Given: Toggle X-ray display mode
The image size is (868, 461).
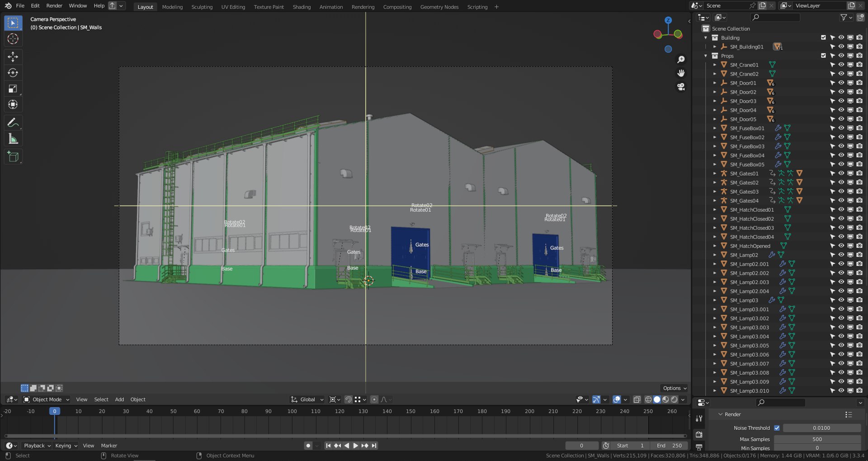Looking at the screenshot, I should click(637, 399).
